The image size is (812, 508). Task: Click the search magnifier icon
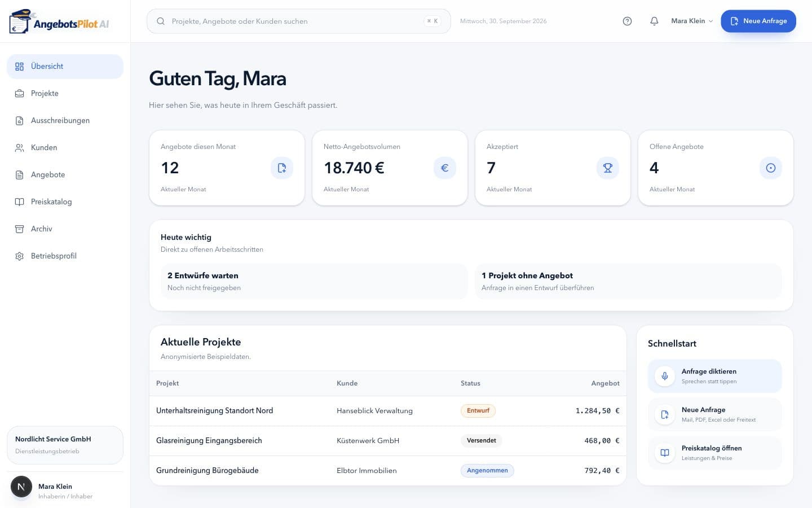161,21
